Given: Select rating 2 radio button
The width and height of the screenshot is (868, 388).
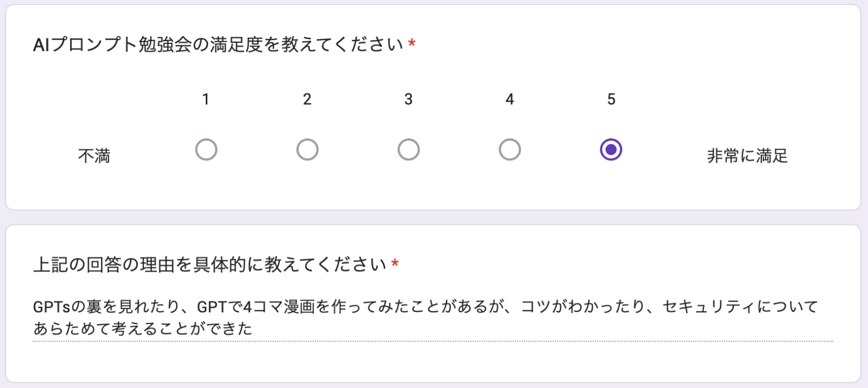Looking at the screenshot, I should [307, 149].
